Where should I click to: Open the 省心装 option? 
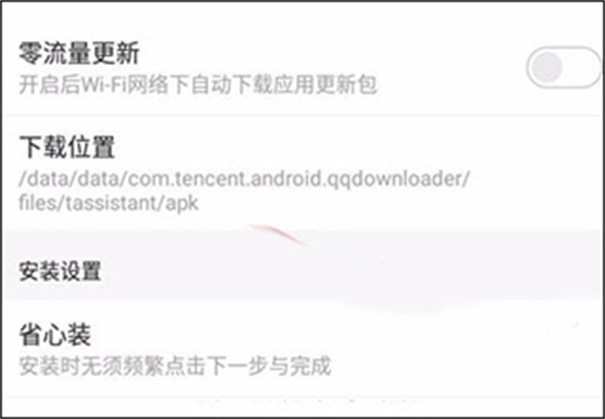pos(302,348)
